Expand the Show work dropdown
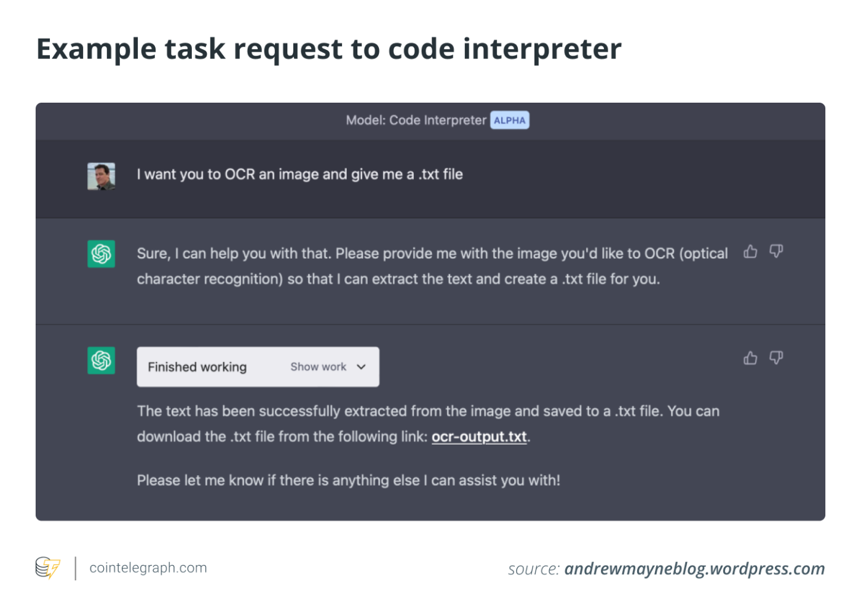The height and width of the screenshot is (616, 861). click(319, 367)
